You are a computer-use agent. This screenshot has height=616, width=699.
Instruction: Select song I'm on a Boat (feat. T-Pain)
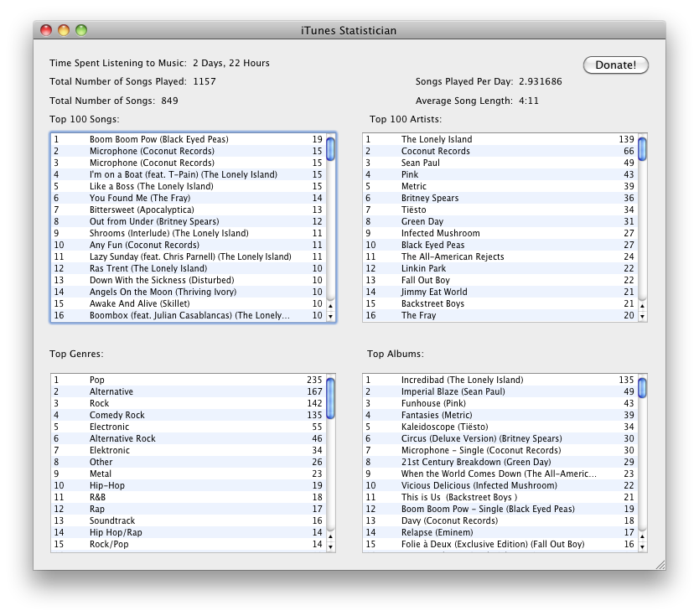[x=189, y=174]
